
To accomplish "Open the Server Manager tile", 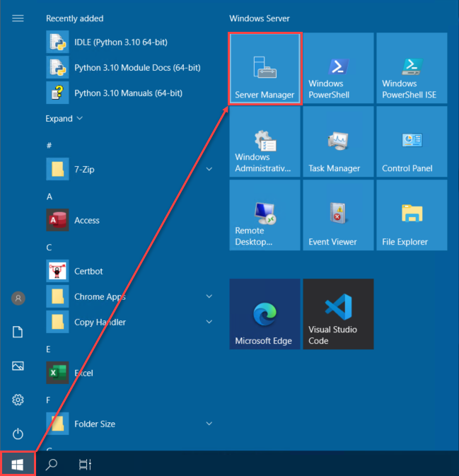I will tap(265, 69).
